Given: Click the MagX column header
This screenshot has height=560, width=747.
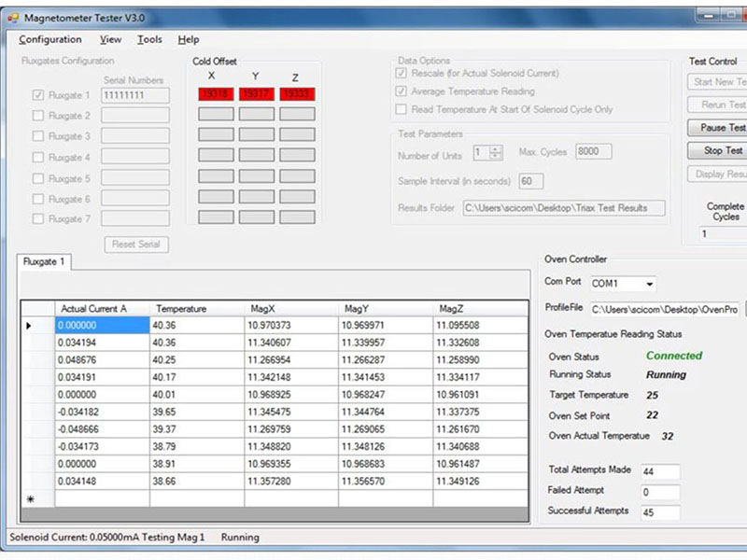Looking at the screenshot, I should (x=291, y=309).
